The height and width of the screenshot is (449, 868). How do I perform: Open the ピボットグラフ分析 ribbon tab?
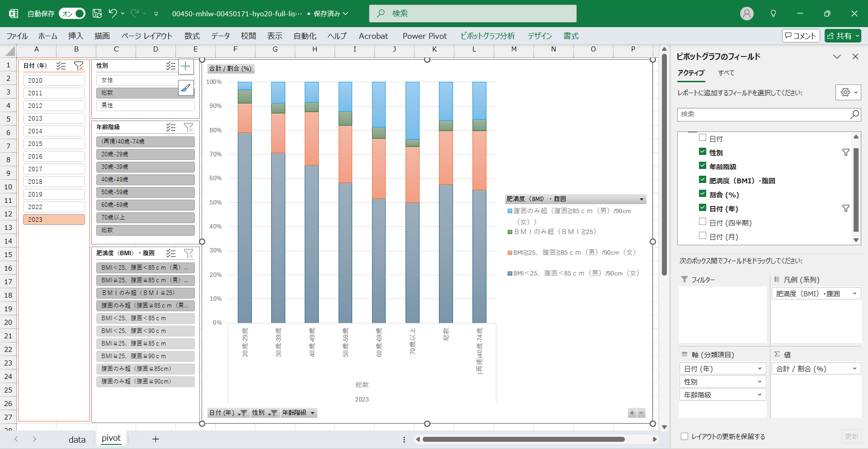point(487,36)
